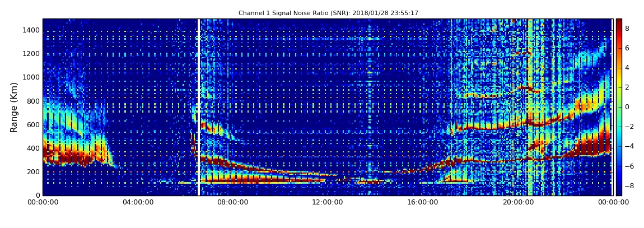
Task: Click the 200 range tick label
Action: point(34,172)
